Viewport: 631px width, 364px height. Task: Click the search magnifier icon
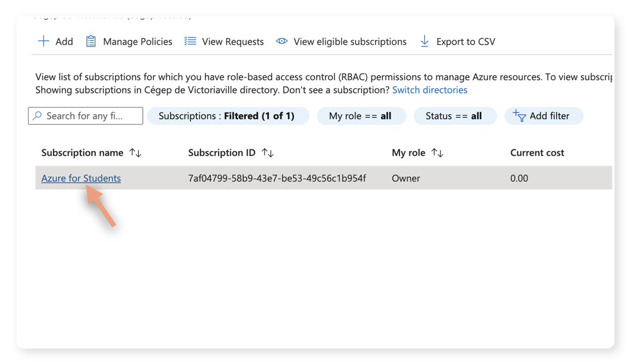pyautogui.click(x=37, y=115)
